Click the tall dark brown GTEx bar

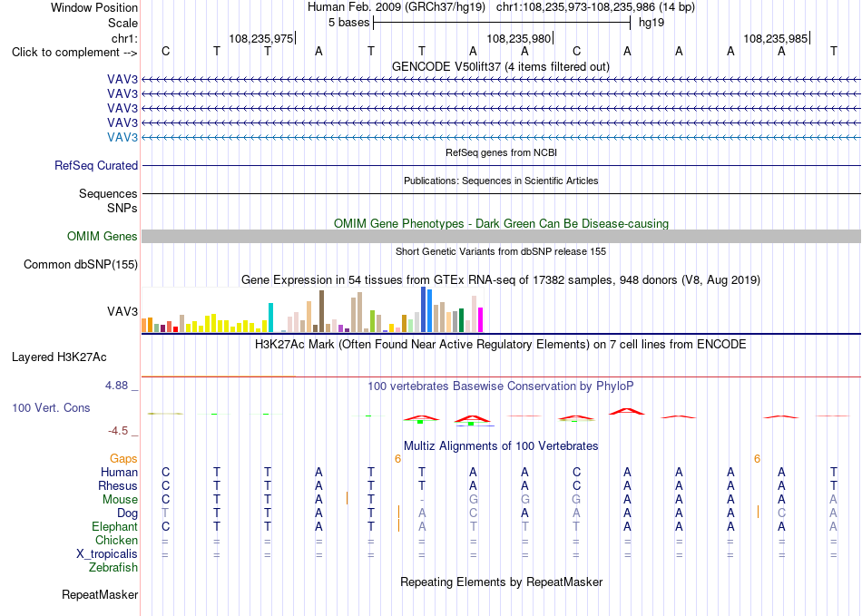(x=321, y=311)
